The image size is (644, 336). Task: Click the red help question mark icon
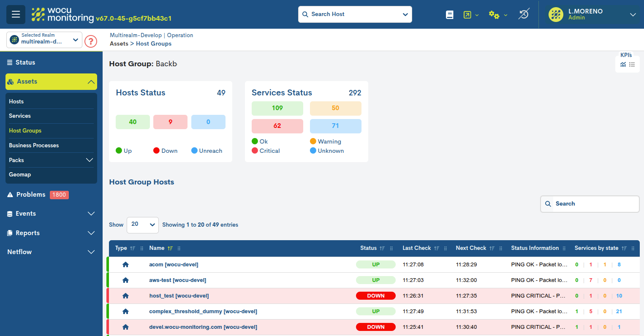(x=90, y=41)
